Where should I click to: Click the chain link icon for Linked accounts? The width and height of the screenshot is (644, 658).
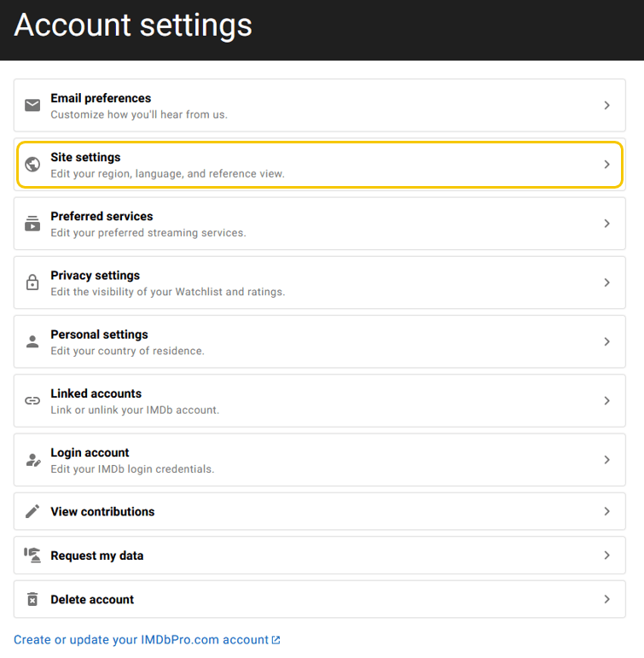click(32, 401)
